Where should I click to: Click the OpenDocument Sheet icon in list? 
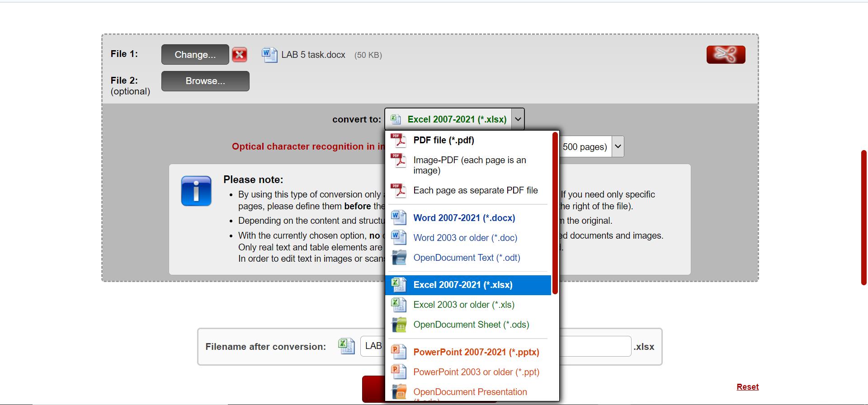398,325
